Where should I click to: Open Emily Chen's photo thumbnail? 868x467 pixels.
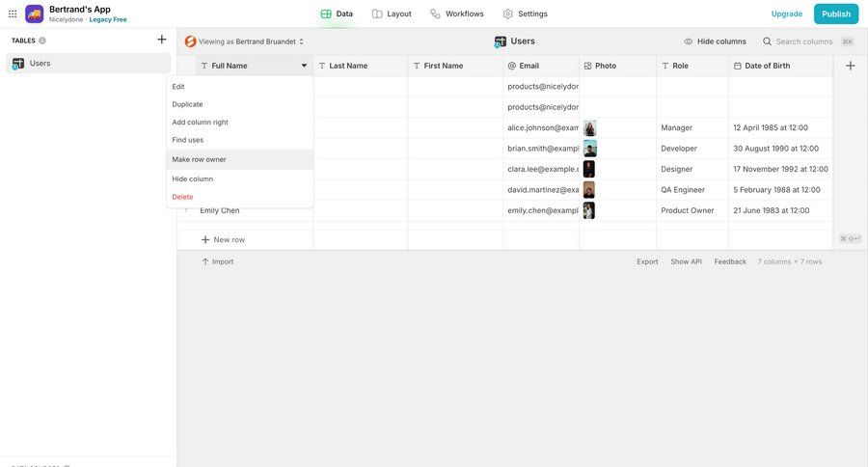[x=589, y=210]
